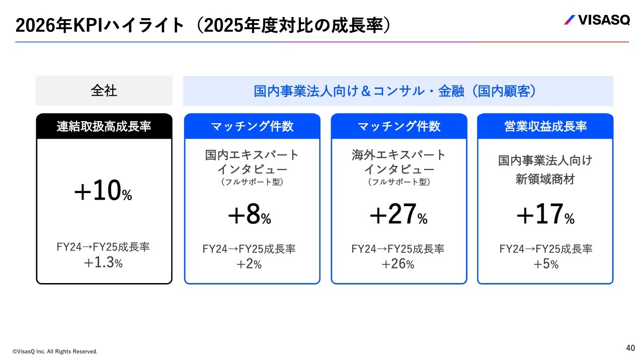
Task: Click the 営業収益成長率 card header
Action: pyautogui.click(x=545, y=126)
